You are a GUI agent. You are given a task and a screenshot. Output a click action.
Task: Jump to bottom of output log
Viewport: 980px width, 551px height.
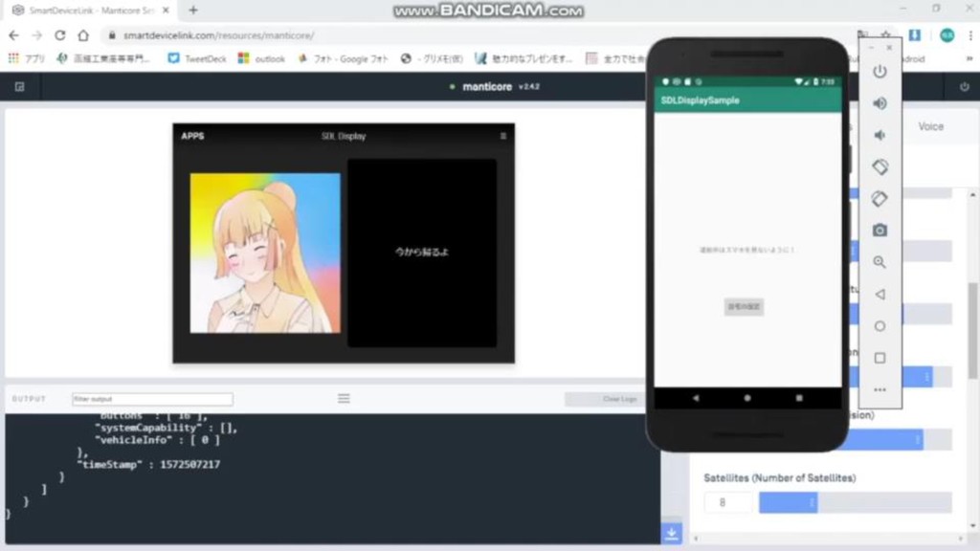pyautogui.click(x=672, y=534)
